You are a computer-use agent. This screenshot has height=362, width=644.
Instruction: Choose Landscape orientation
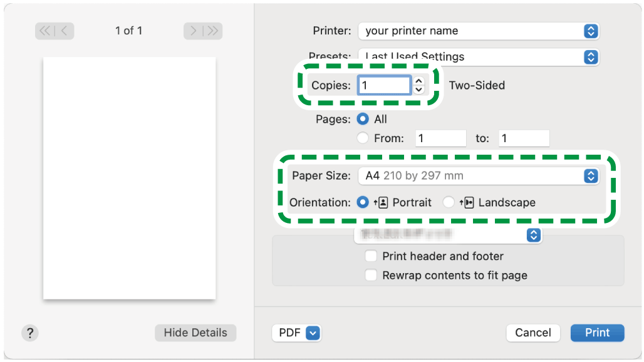point(449,202)
